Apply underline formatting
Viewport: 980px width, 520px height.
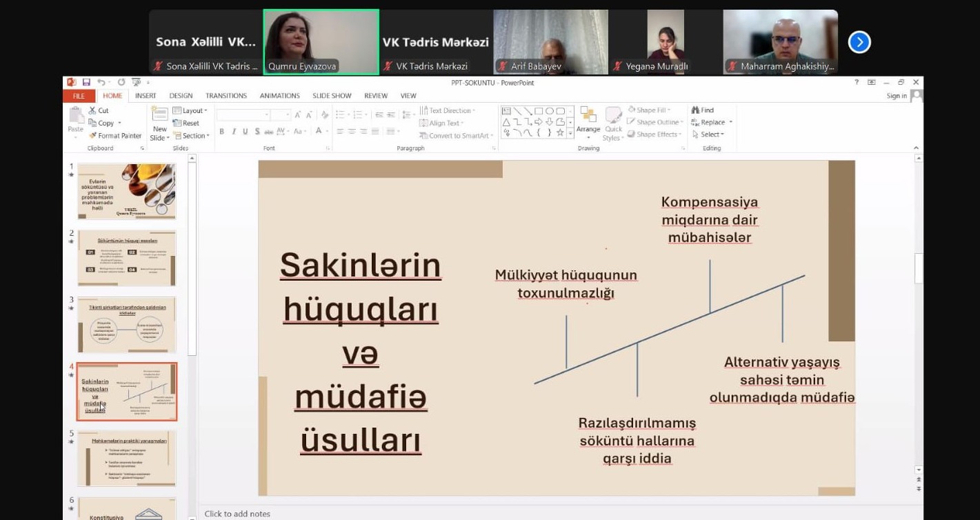(246, 131)
